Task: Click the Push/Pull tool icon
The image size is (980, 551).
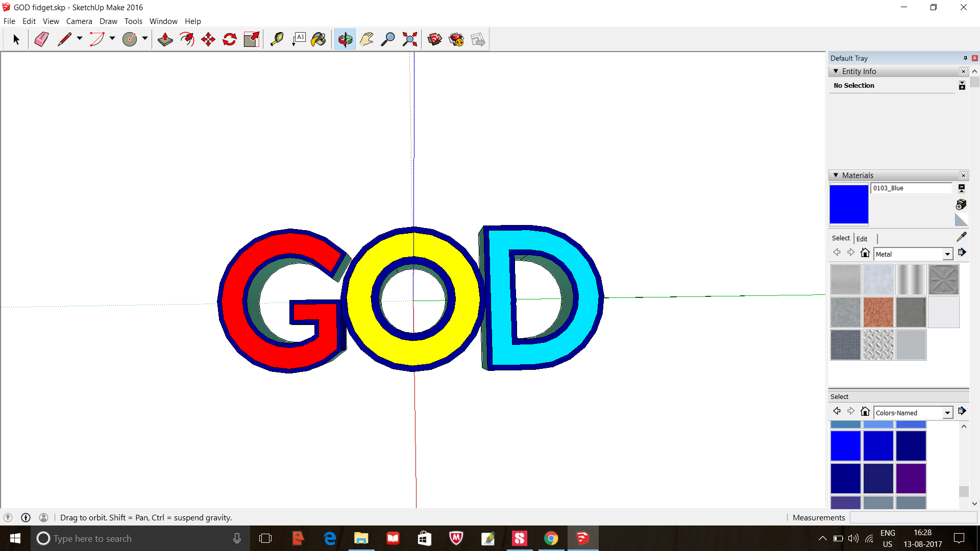Action: pyautogui.click(x=164, y=39)
